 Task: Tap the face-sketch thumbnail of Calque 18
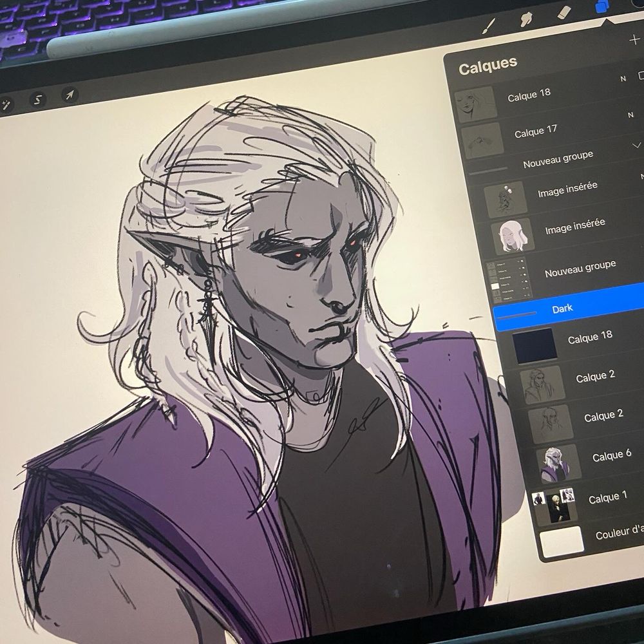(x=476, y=104)
